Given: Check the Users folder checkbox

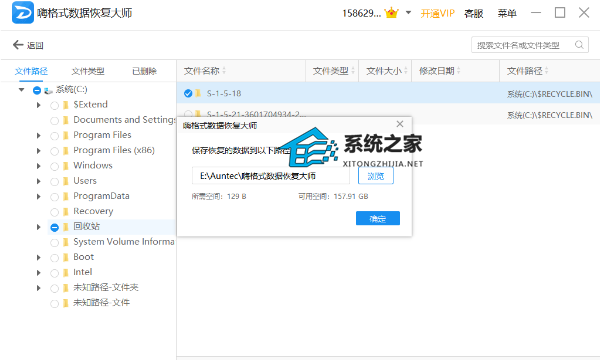Looking at the screenshot, I should [54, 182].
